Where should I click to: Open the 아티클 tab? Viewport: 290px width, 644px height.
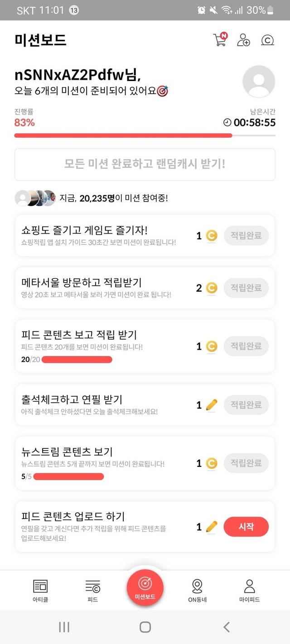[x=40, y=591]
